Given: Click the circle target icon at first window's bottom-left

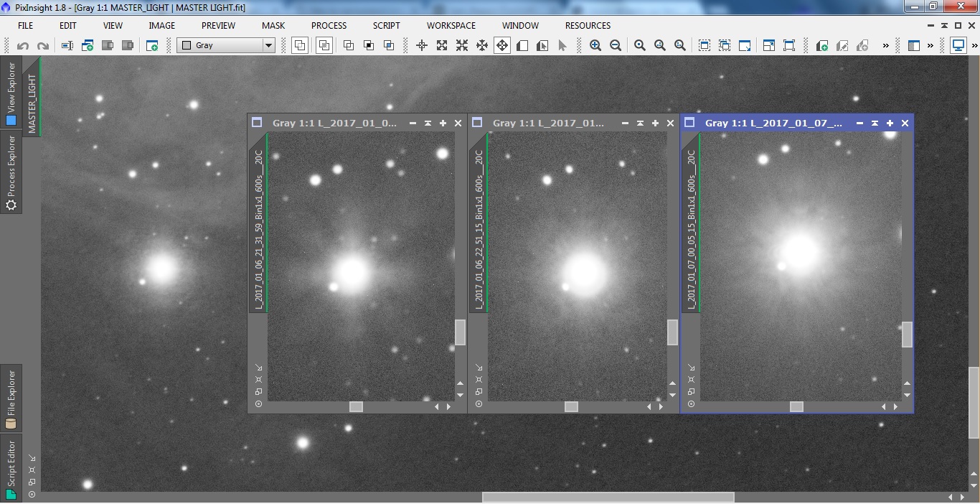Looking at the screenshot, I should [258, 403].
